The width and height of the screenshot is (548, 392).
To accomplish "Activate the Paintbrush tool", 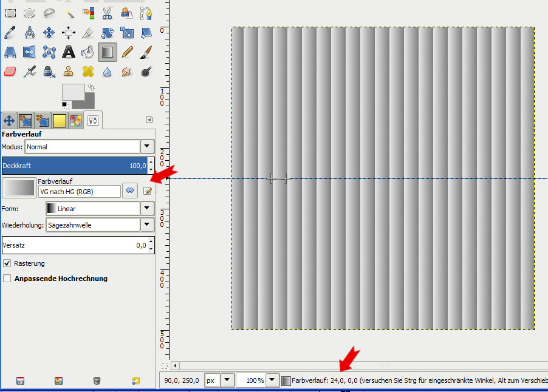I will click(146, 52).
